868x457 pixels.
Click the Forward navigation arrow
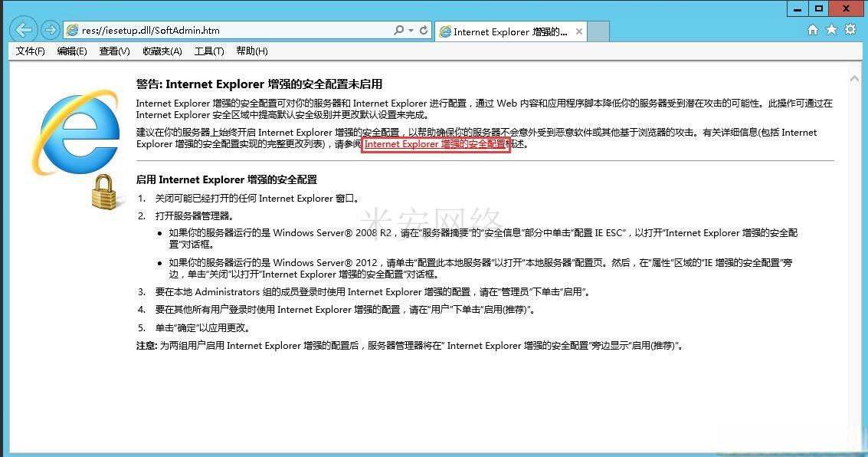pyautogui.click(x=51, y=30)
